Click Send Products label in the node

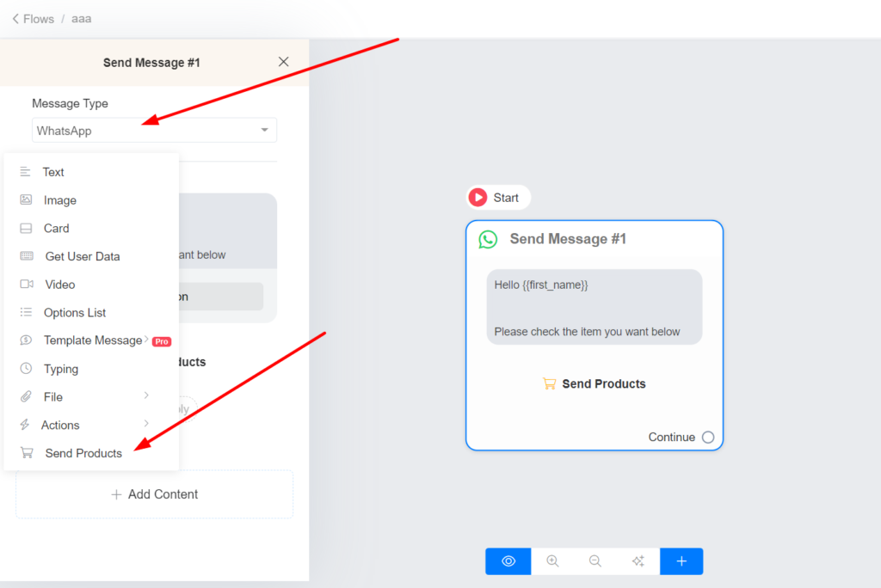(604, 383)
